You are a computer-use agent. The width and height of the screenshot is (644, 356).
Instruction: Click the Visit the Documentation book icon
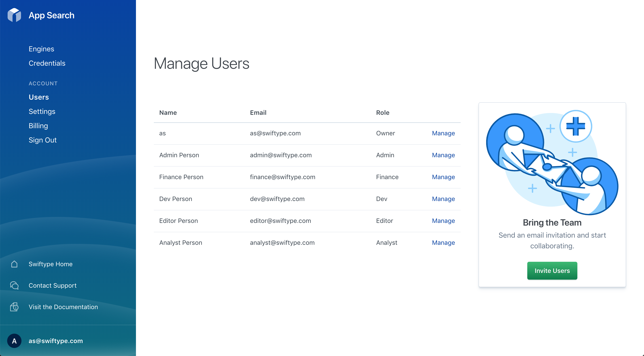(14, 307)
